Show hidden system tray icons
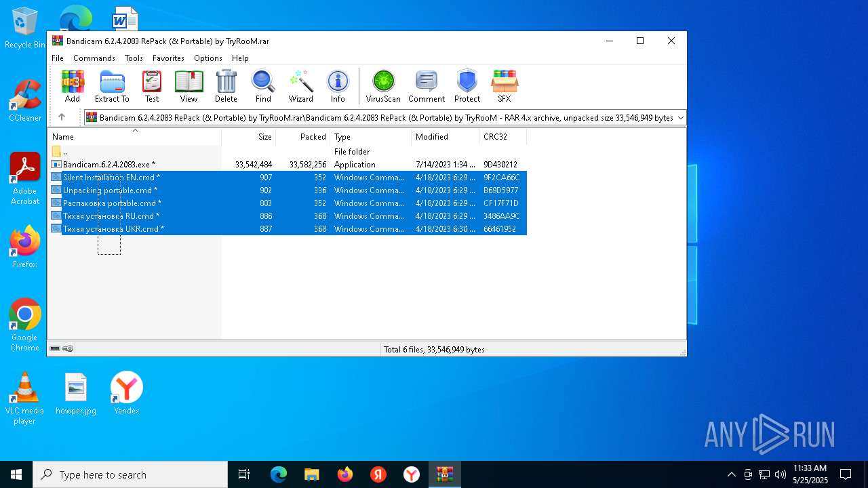 (x=731, y=474)
